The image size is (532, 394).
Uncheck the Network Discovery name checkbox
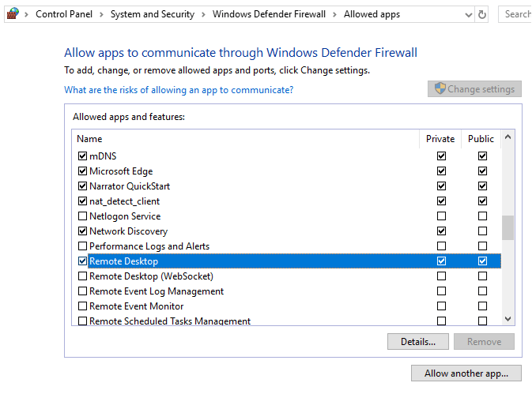click(x=82, y=231)
